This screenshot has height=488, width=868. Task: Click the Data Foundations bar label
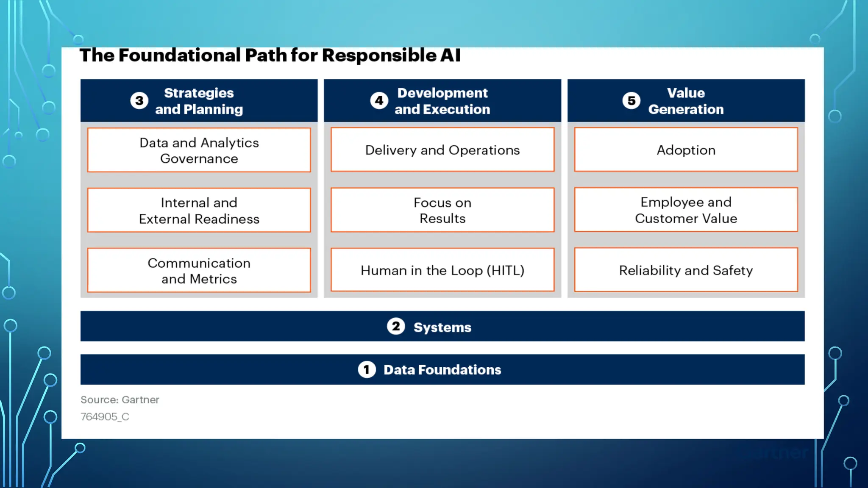442,370
